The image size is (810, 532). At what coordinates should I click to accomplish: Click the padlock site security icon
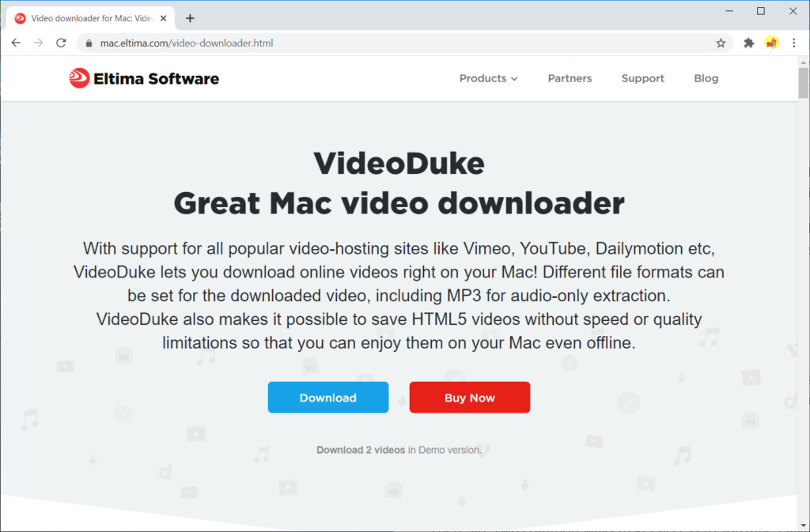pos(89,43)
